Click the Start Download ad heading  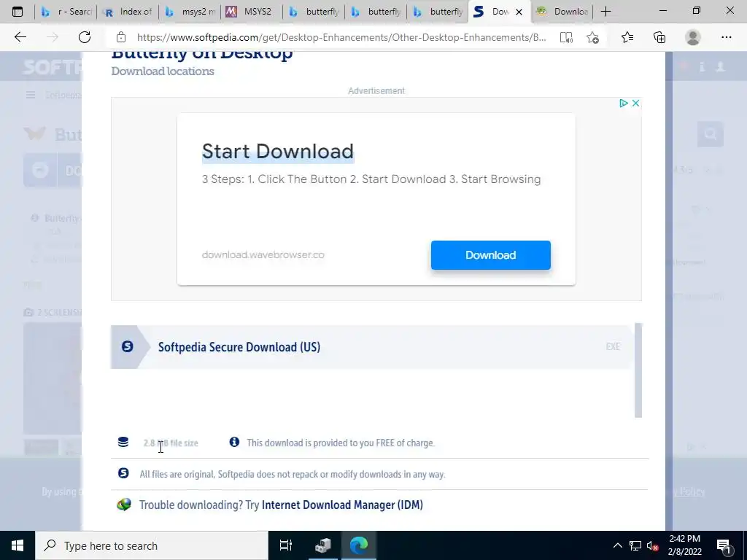pos(278,152)
